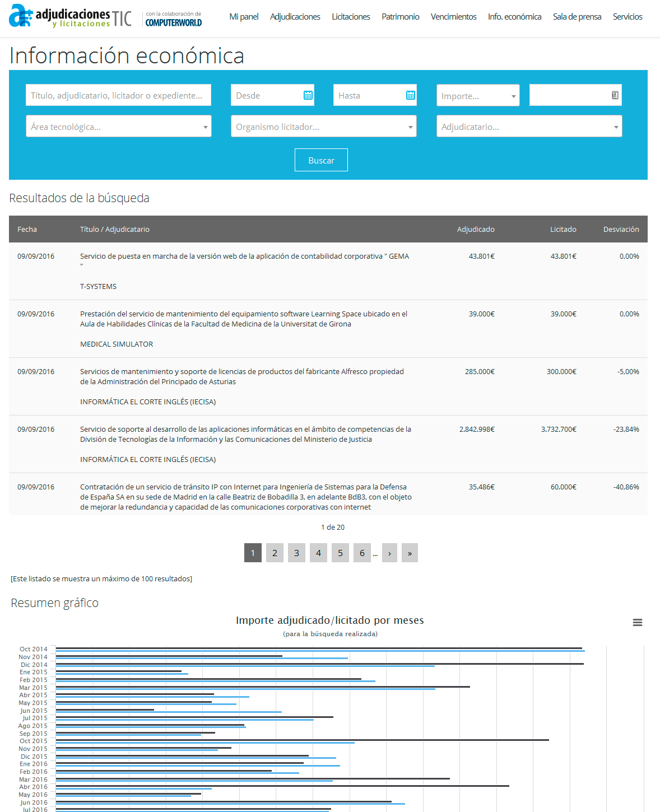Click the -40,86% deviation value
660x812 pixels.
tap(626, 487)
